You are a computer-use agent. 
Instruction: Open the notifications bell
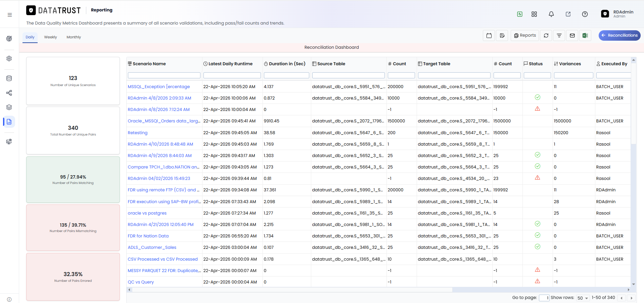[x=551, y=14]
